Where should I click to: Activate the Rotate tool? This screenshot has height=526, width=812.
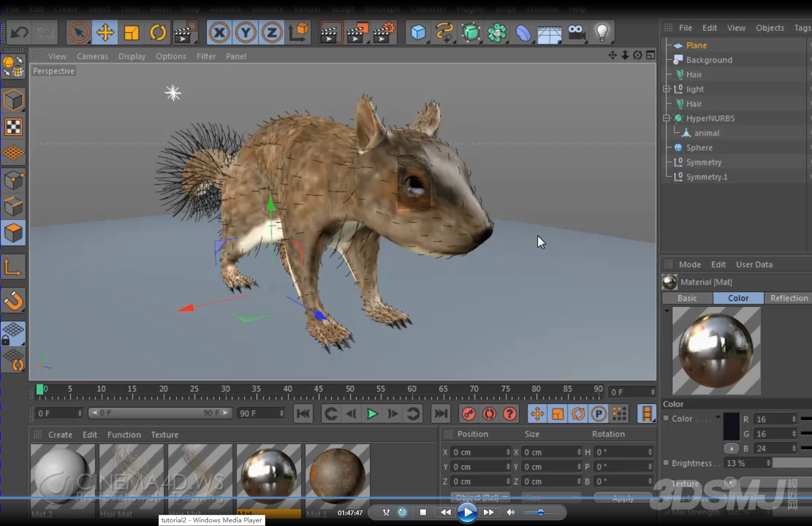click(x=157, y=33)
